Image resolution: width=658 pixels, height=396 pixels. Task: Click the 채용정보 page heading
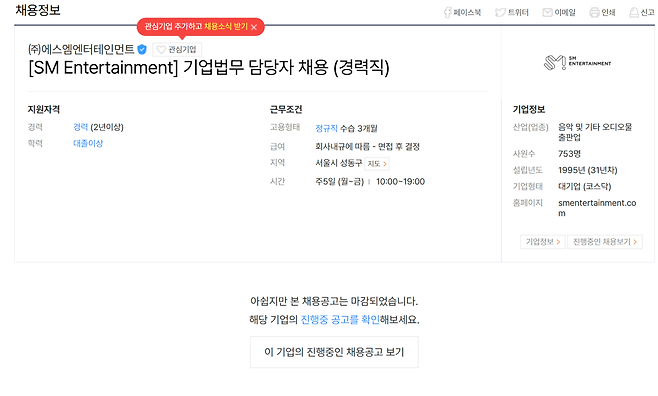(38, 10)
